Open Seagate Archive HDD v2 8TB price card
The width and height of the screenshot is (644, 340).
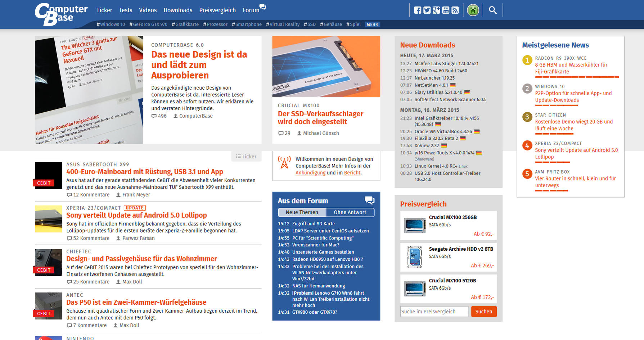click(449, 258)
